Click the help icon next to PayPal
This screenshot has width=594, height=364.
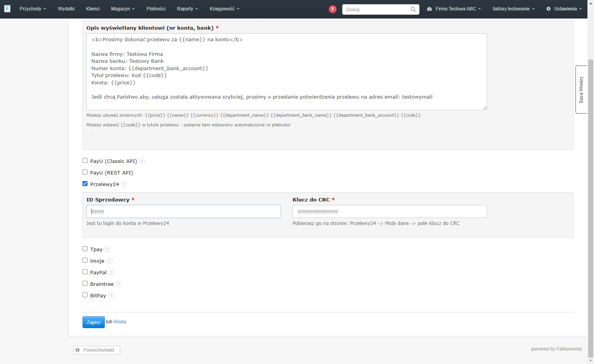click(111, 272)
